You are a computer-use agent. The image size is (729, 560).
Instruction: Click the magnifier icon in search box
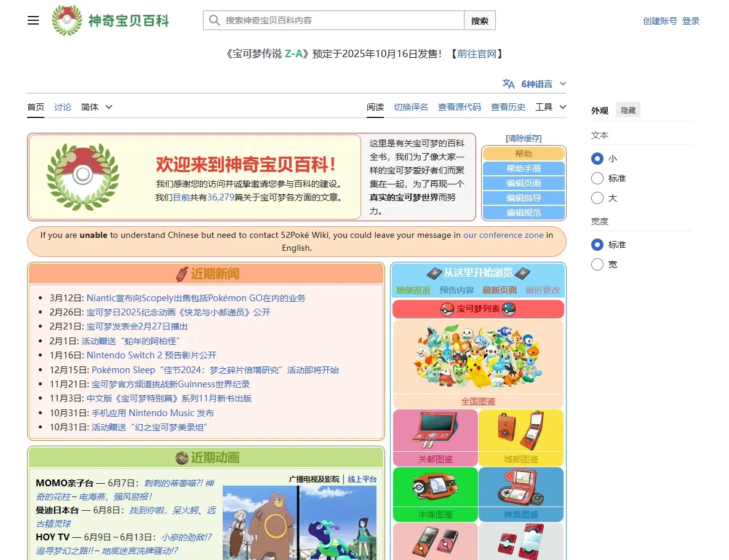pos(214,20)
